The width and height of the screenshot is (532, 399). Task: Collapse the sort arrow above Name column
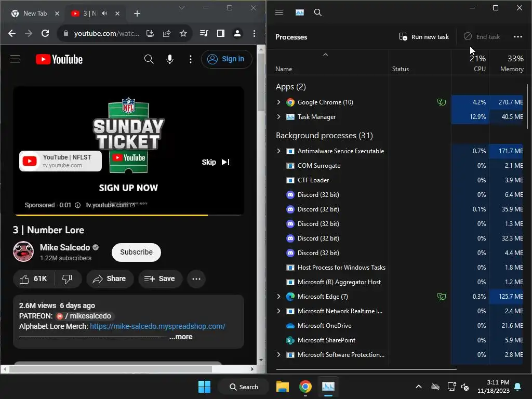coord(325,55)
